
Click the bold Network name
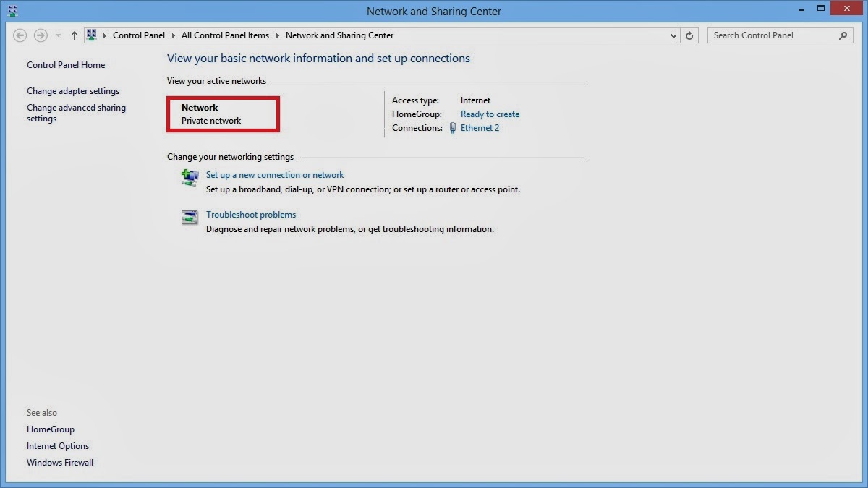tap(200, 108)
